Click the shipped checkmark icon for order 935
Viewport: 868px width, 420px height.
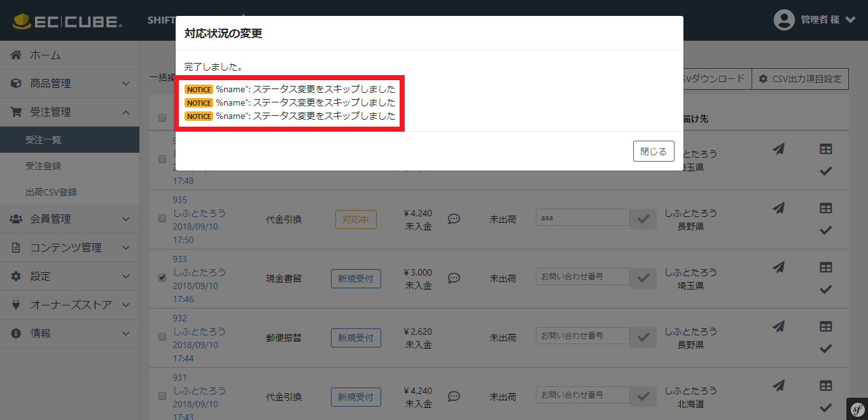pos(825,230)
